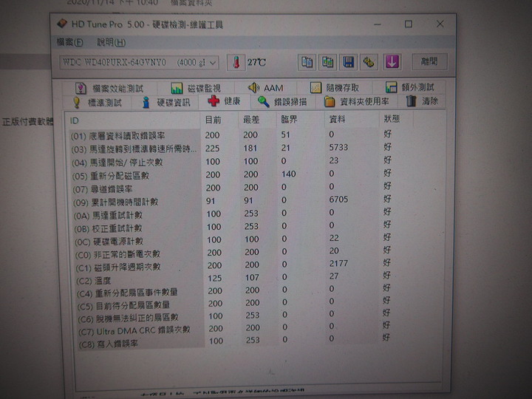Switch to the 檔案效能測試 tab
The width and height of the screenshot is (532, 399).
click(x=109, y=89)
